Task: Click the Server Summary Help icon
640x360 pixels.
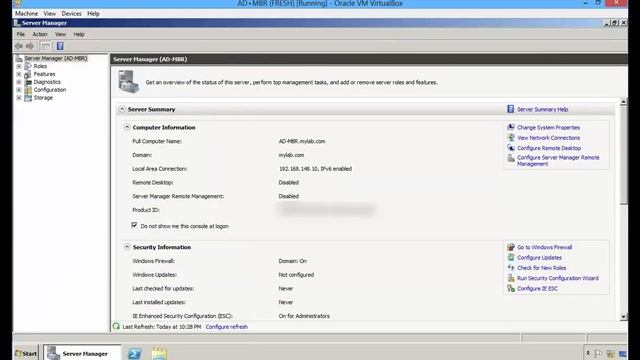Action: 511,109
